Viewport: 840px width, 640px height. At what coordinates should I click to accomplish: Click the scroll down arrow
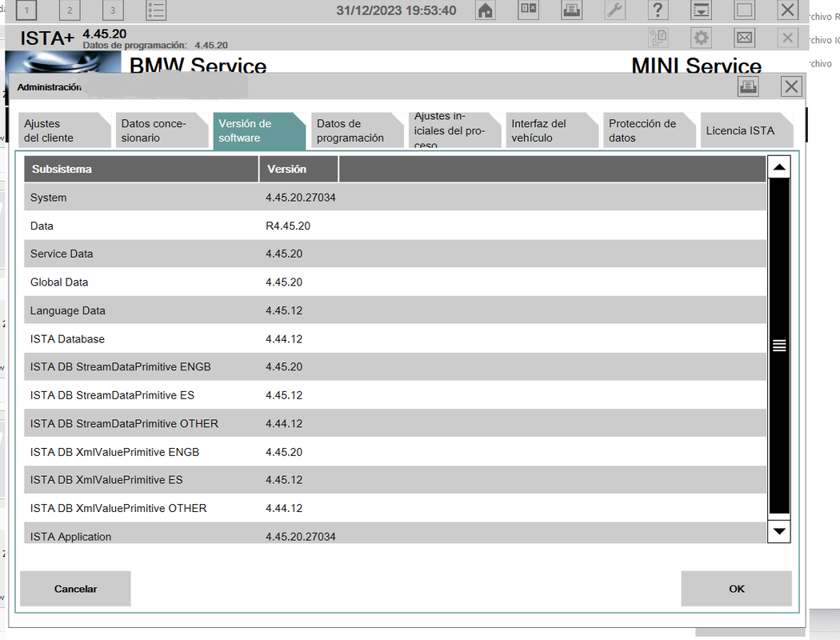779,531
